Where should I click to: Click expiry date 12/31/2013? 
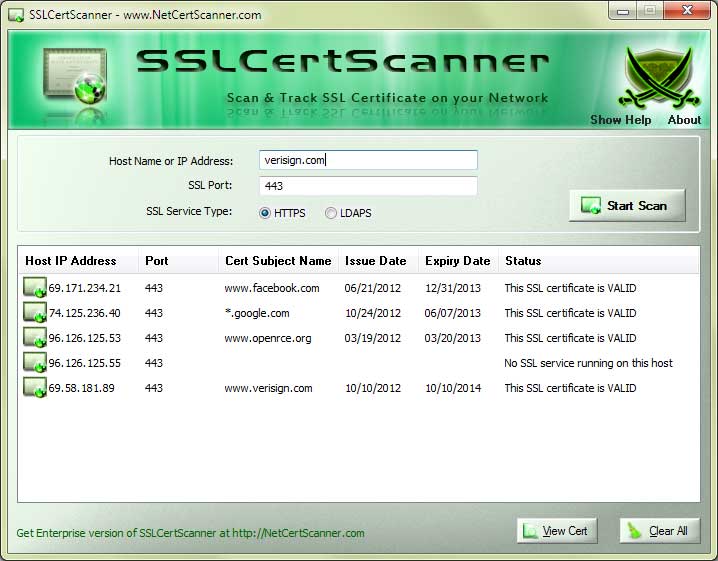[453, 288]
